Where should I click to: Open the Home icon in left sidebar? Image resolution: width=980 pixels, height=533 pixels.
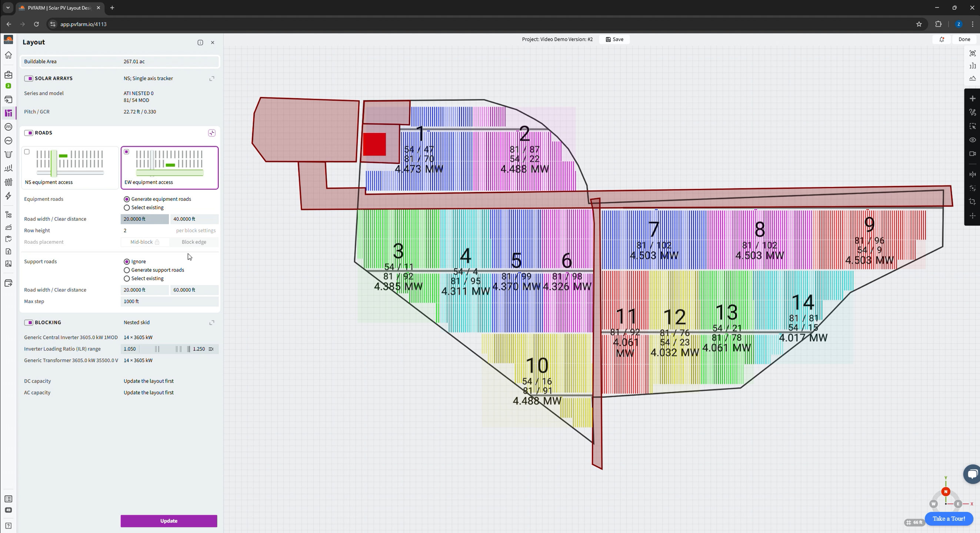point(9,55)
